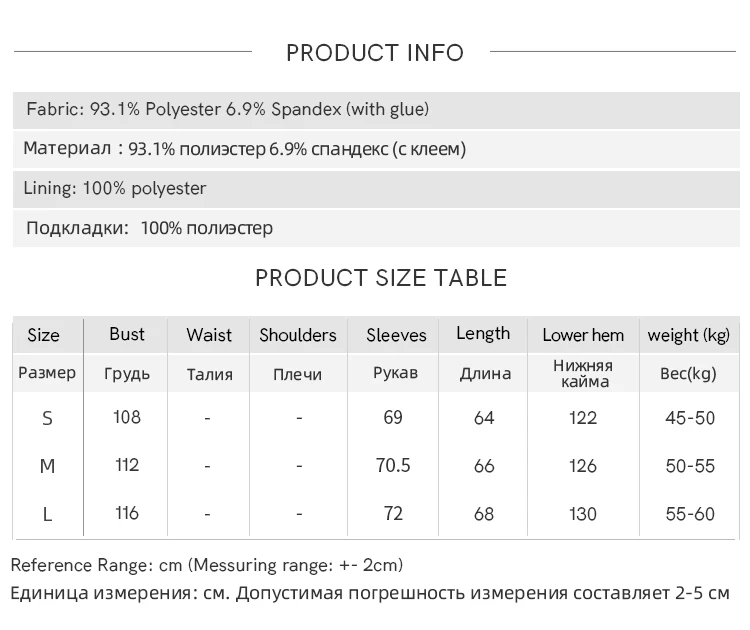Click the Size column header
The height and width of the screenshot is (630, 750).
(44, 335)
